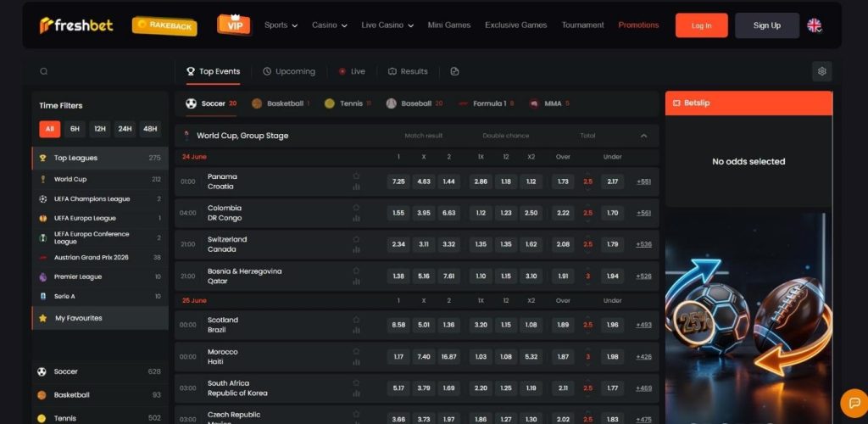Open statistics for Scotland vs Brazil
868x424 pixels.
[356, 331]
